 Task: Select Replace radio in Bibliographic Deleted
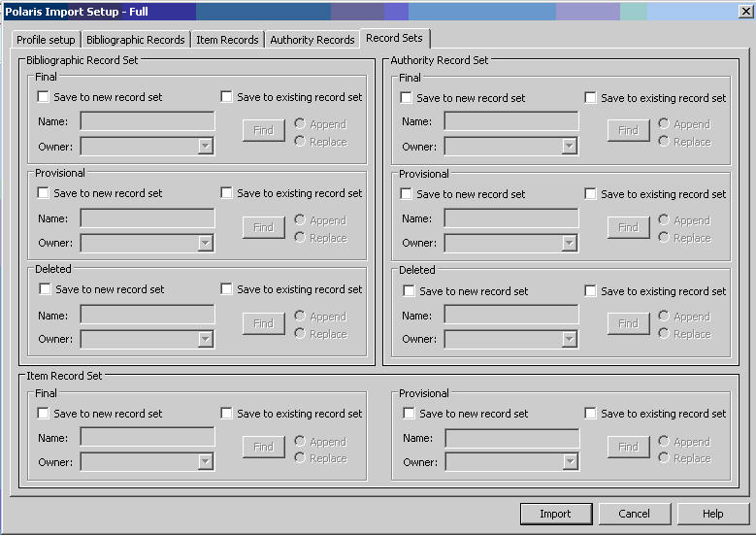(300, 333)
